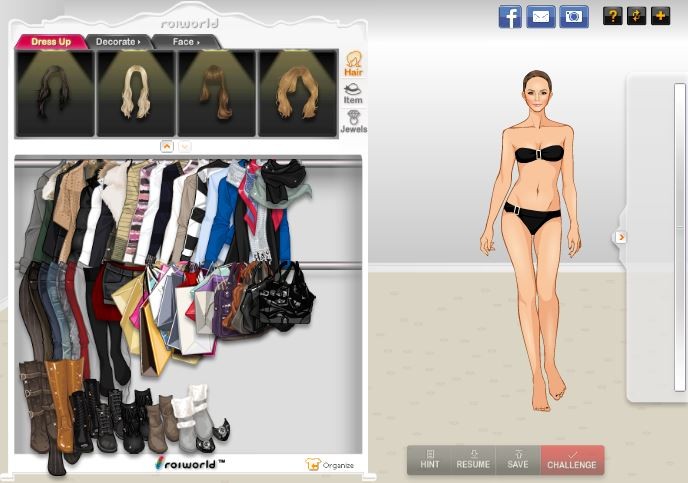Expand the right side panel arrow
Viewport: 688px width, 483px height.
pyautogui.click(x=621, y=237)
